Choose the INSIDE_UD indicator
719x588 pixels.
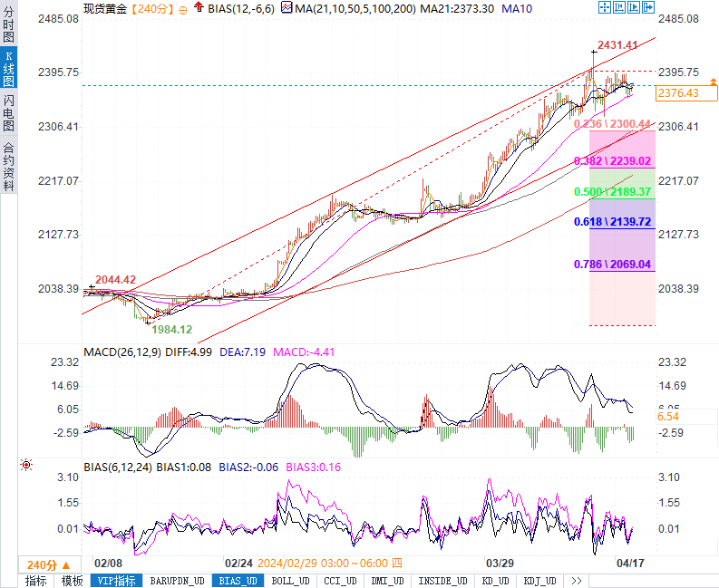click(443, 581)
